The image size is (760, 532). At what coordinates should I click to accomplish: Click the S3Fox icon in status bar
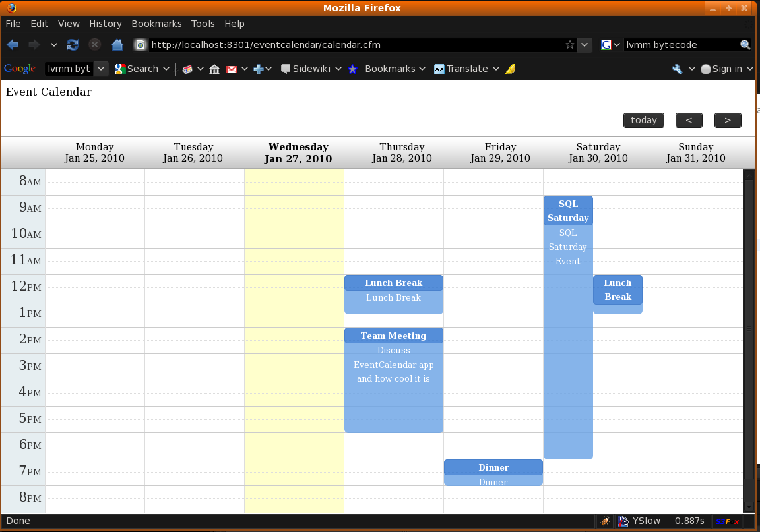pyautogui.click(x=727, y=521)
